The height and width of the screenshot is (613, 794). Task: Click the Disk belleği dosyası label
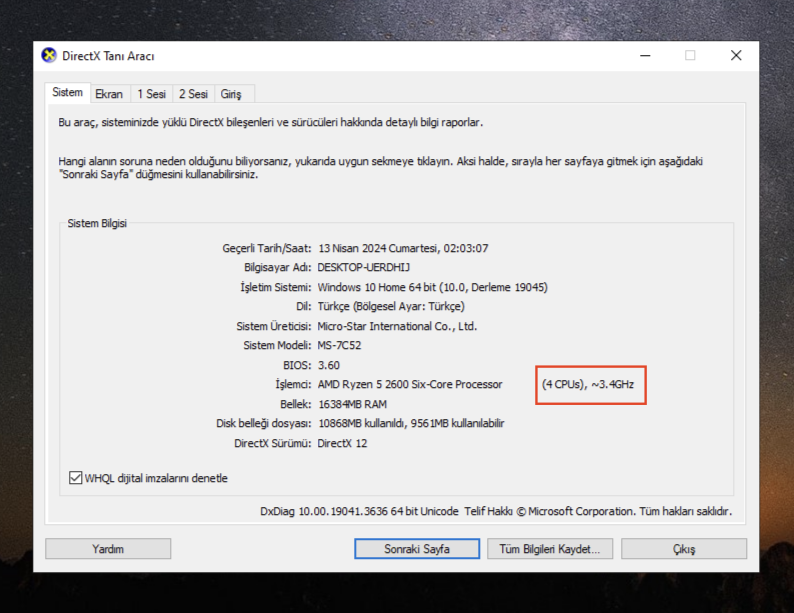[263, 423]
